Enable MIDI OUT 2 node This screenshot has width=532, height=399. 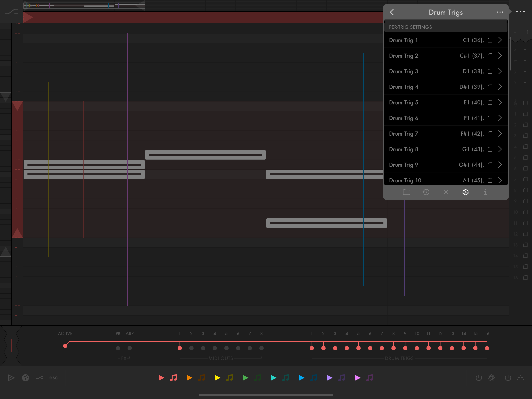191,348
